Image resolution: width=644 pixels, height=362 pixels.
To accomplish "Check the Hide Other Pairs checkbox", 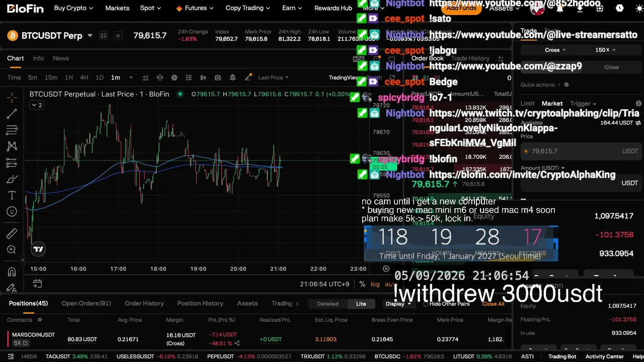I will [426, 304].
